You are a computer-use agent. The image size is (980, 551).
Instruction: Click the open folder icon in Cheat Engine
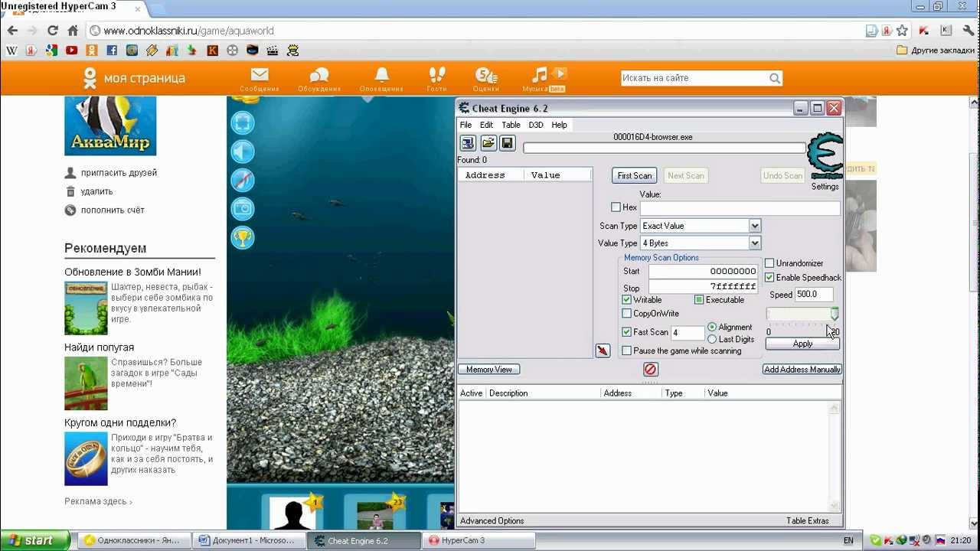coord(488,143)
